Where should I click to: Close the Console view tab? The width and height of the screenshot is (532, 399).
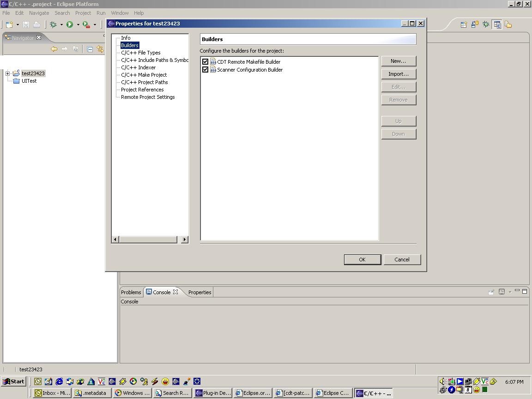tap(175, 292)
